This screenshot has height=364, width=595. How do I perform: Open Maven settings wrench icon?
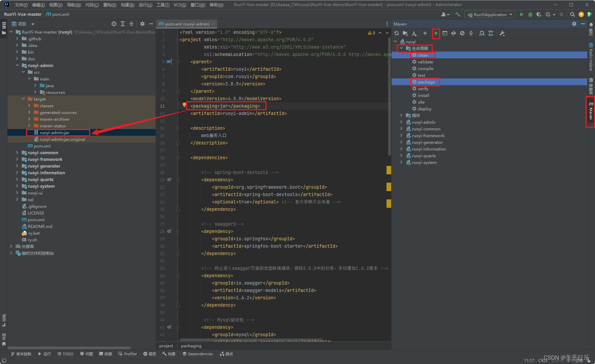coord(502,33)
